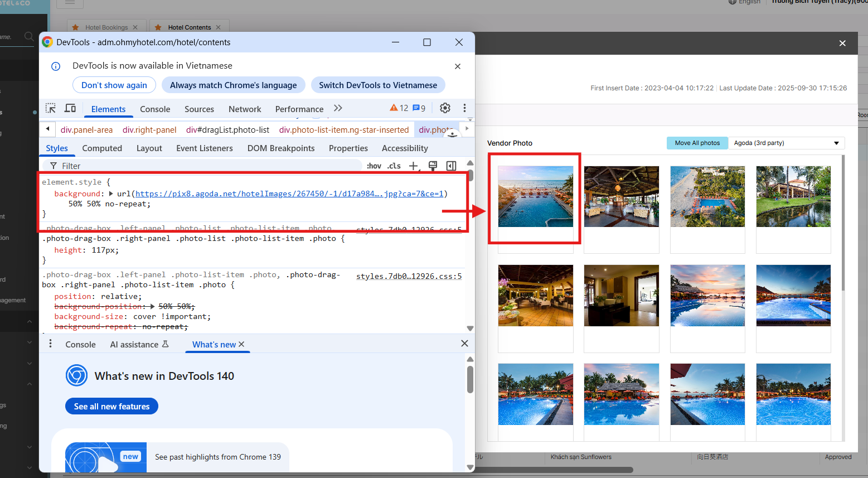The height and width of the screenshot is (478, 868).
Task: Open the computed styles sidebar icon
Action: [x=451, y=166]
